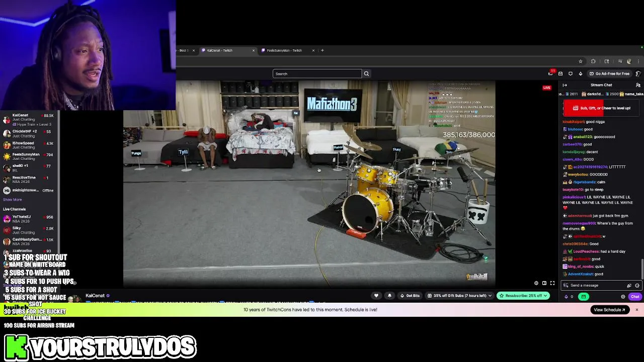Image resolution: width=644 pixels, height=362 pixels.
Task: Toggle theatre mode on the player
Action: (544, 283)
